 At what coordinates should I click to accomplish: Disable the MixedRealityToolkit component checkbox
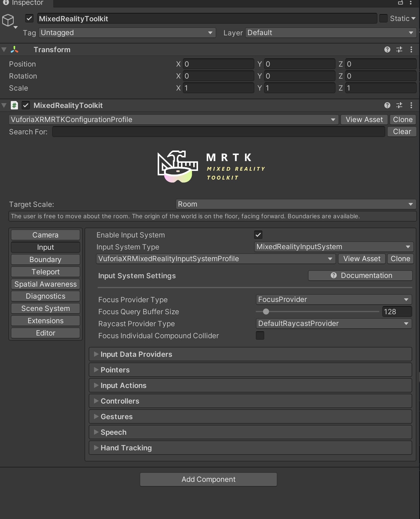pyautogui.click(x=26, y=105)
